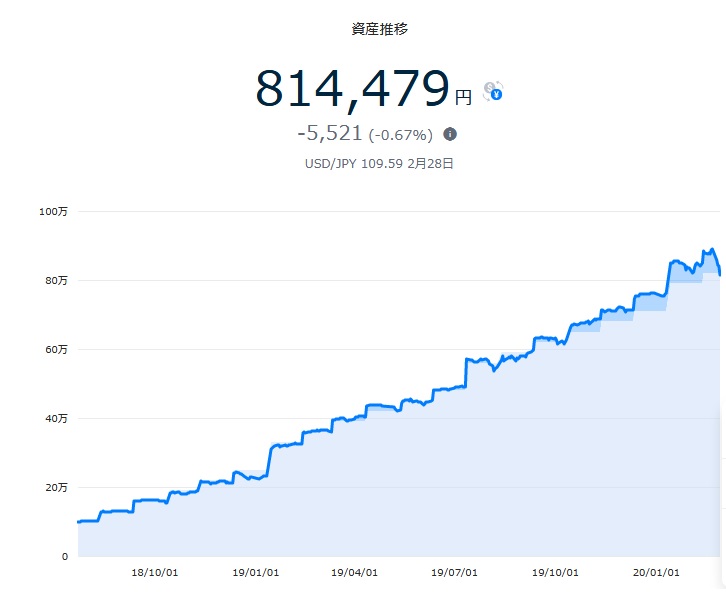
Task: Open the info icon beside -0.67%
Action: (450, 134)
